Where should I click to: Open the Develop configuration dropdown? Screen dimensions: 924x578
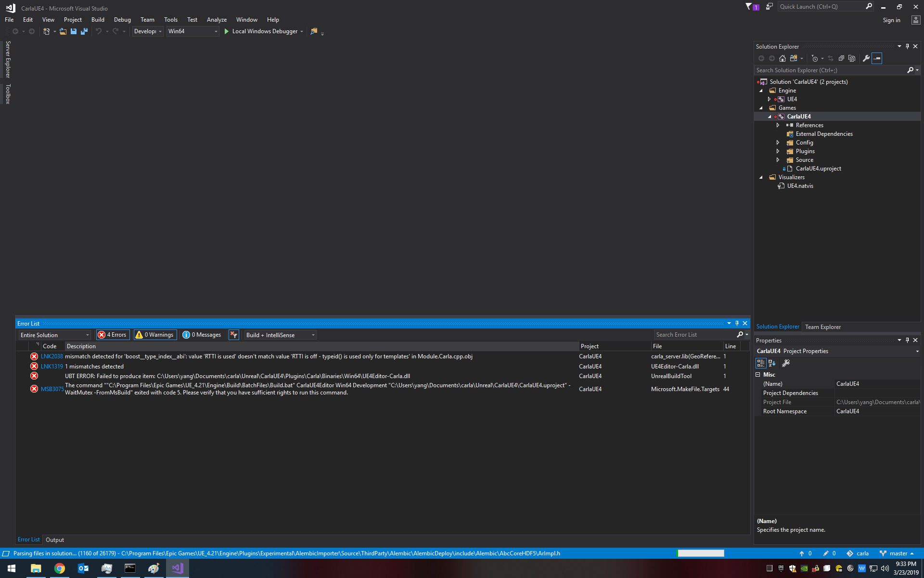click(148, 31)
